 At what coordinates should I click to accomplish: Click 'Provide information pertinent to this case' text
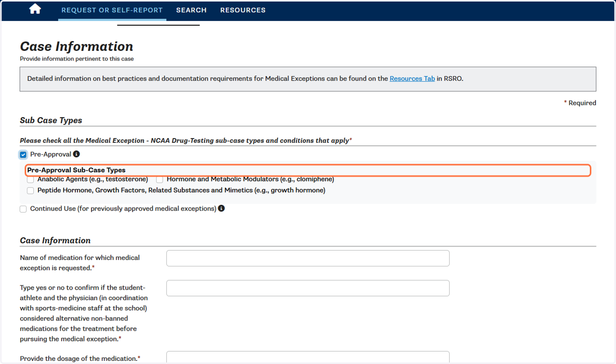[x=76, y=59]
